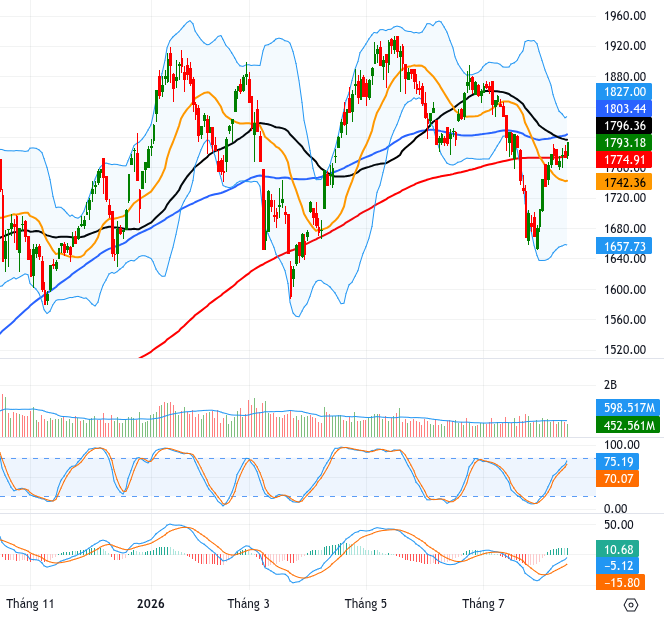
Task: Select the red 1774.91 price label
Action: (x=624, y=160)
